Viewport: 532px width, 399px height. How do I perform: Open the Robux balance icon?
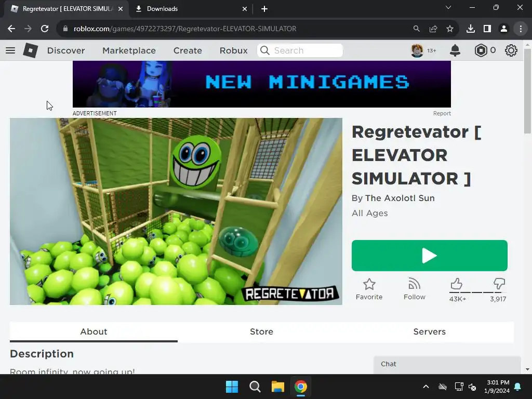coord(481,50)
